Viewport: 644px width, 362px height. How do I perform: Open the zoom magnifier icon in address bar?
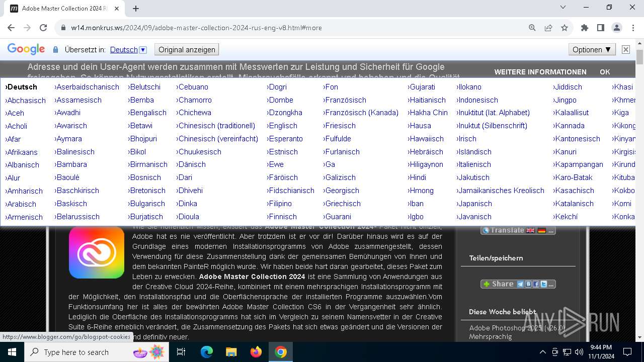pyautogui.click(x=532, y=28)
